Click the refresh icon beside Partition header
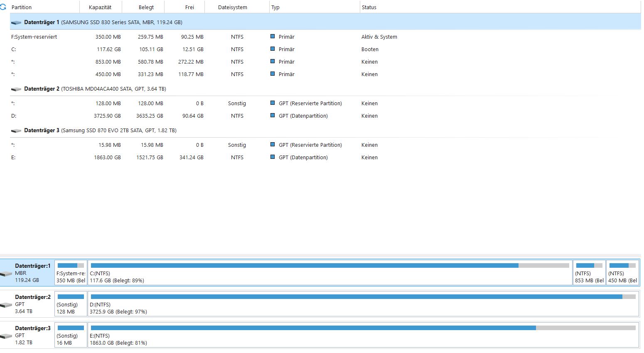This screenshot has width=644, height=353. pyautogui.click(x=3, y=7)
